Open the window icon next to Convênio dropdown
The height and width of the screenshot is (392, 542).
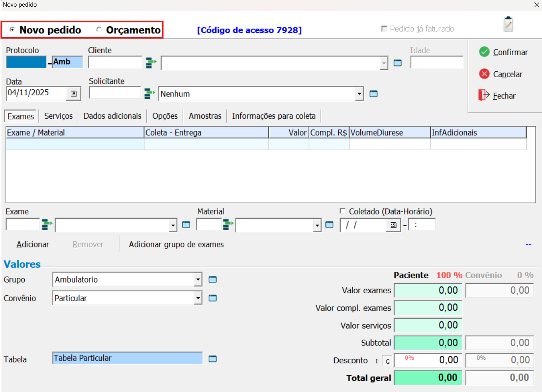pos(212,298)
